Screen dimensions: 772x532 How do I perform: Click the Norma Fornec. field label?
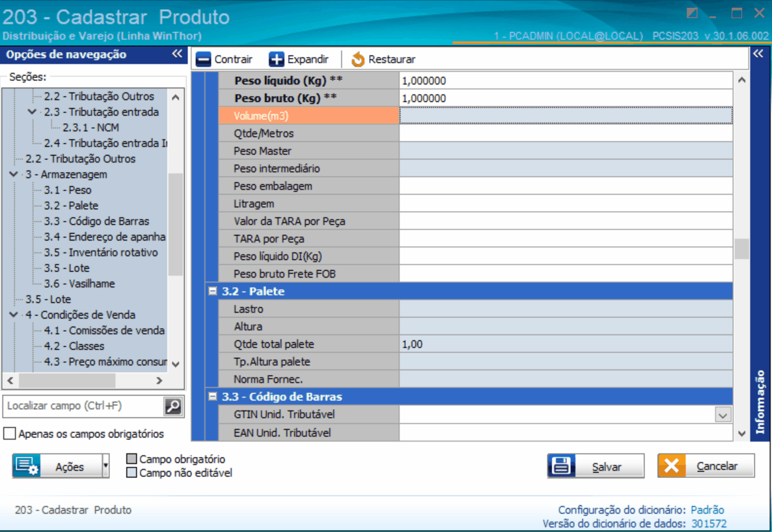268,379
